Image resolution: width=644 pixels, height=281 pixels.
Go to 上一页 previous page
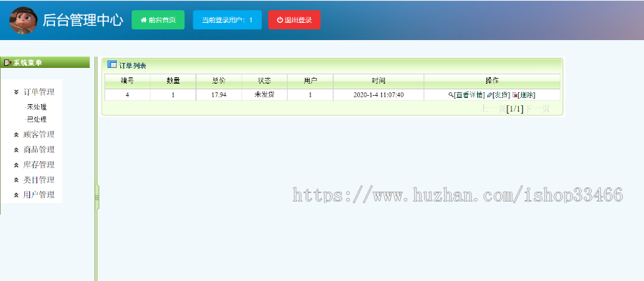coord(493,109)
